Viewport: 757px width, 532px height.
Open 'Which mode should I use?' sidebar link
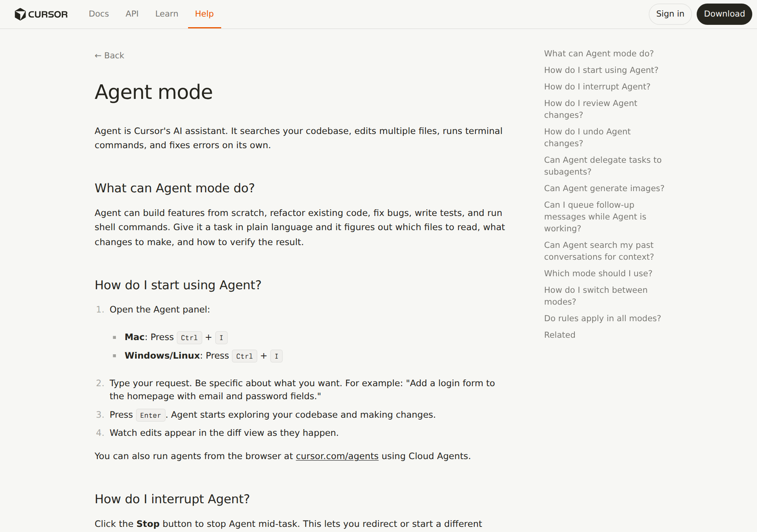(598, 273)
